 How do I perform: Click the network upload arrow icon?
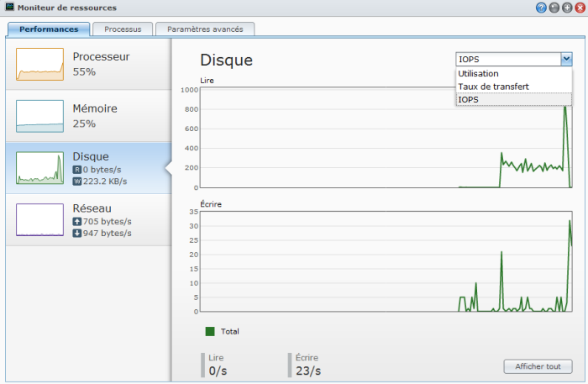tap(77, 221)
